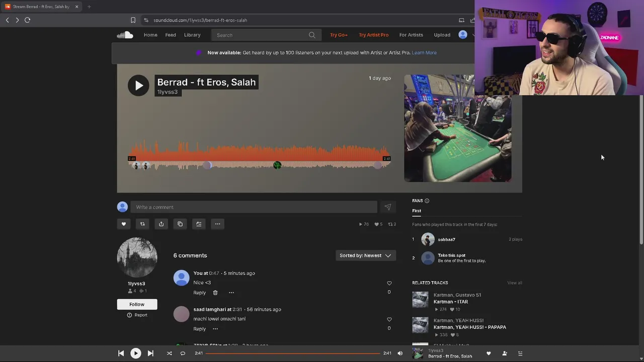644x362 pixels.
Task: Skip to previous track in the player bar
Action: click(121, 353)
